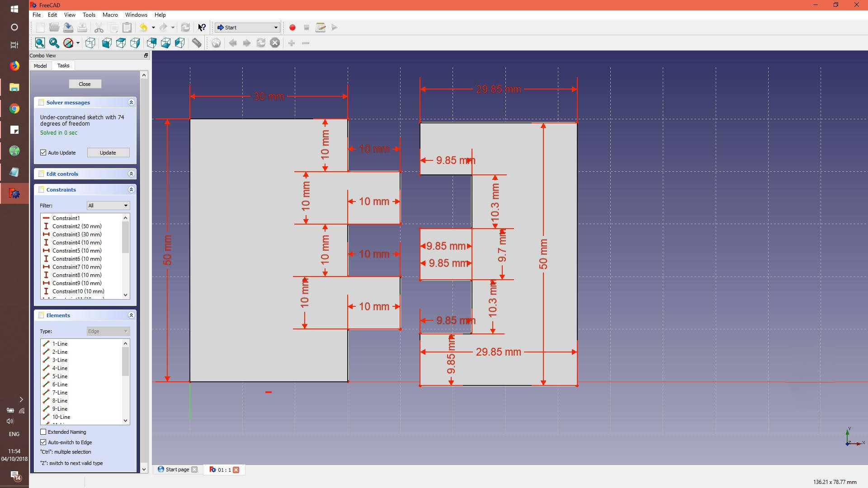Enable the Extended Naming checkbox

pos(43,432)
